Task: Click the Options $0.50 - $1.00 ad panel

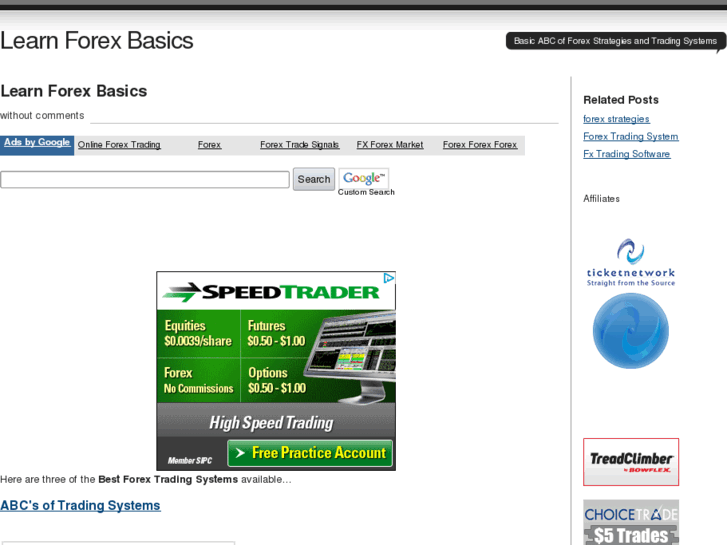Action: click(x=276, y=380)
